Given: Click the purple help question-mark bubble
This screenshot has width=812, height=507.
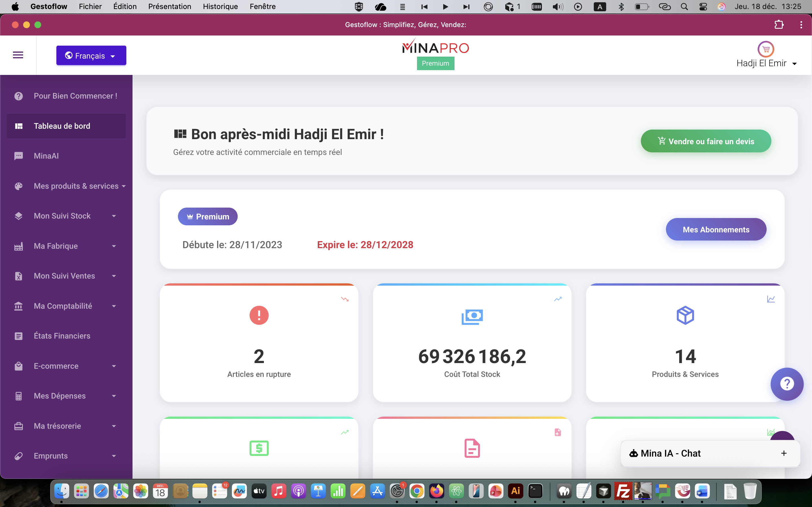Looking at the screenshot, I should [x=787, y=384].
